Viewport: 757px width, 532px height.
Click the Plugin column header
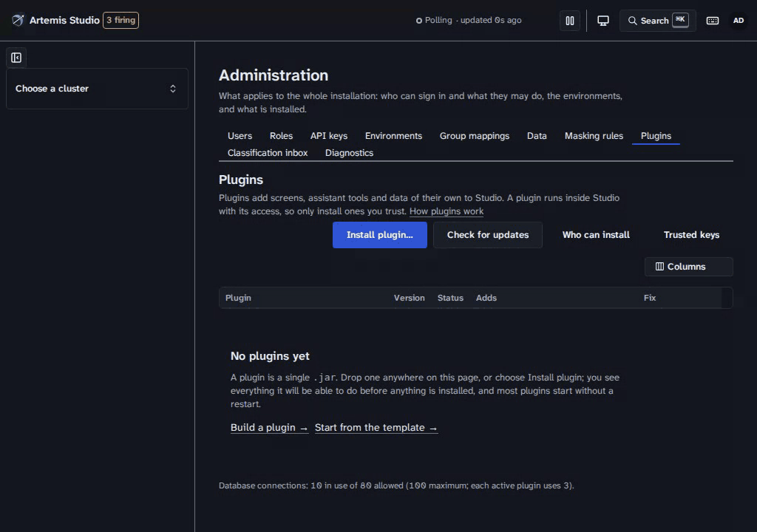[238, 299]
